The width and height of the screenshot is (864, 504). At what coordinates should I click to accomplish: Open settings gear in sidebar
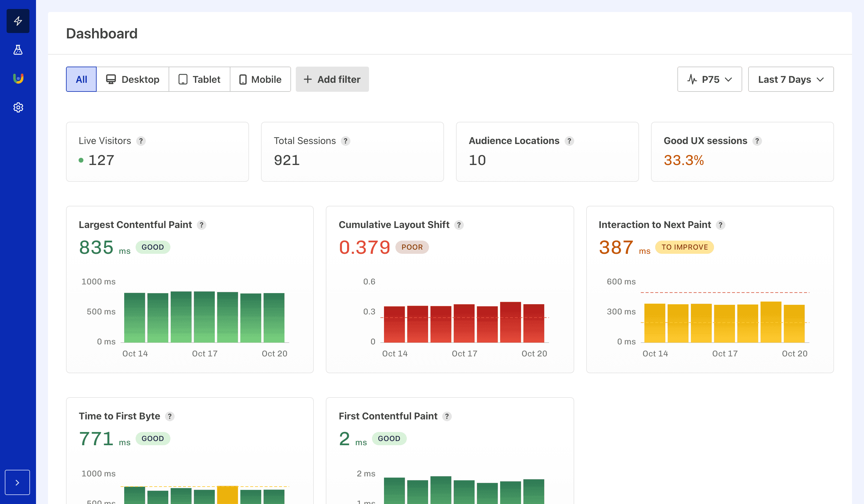tap(18, 108)
